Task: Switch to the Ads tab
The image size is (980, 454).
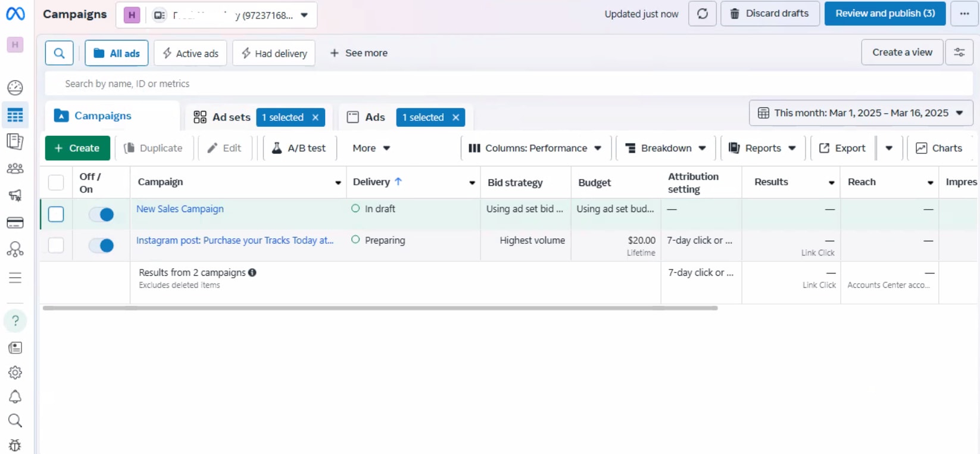Action: [x=367, y=117]
